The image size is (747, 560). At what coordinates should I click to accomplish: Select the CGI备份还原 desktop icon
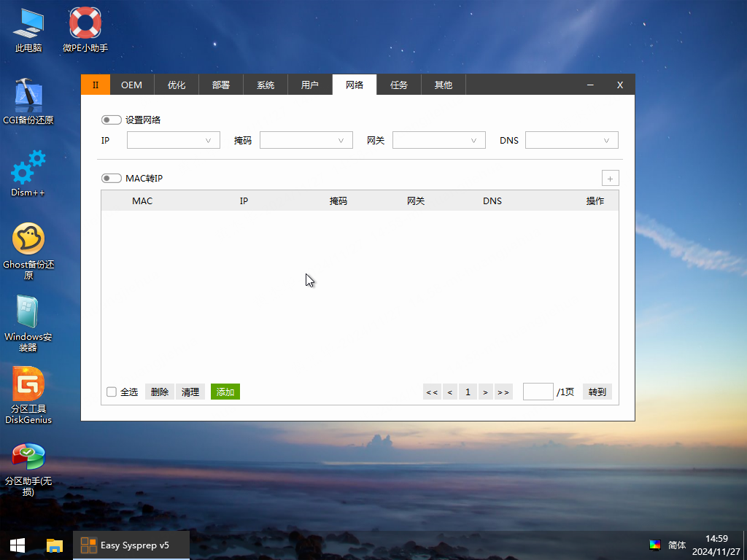click(28, 101)
